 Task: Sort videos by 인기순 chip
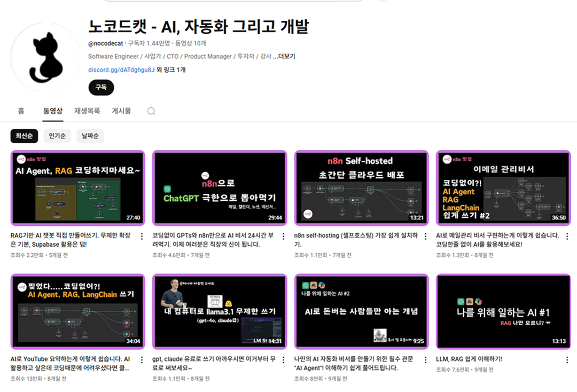(x=57, y=136)
